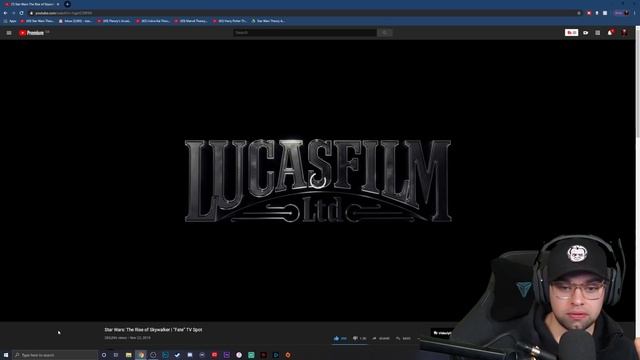Open the Apps bookmarks shortcut
640x360 pixels.
pyautogui.click(x=10, y=21)
